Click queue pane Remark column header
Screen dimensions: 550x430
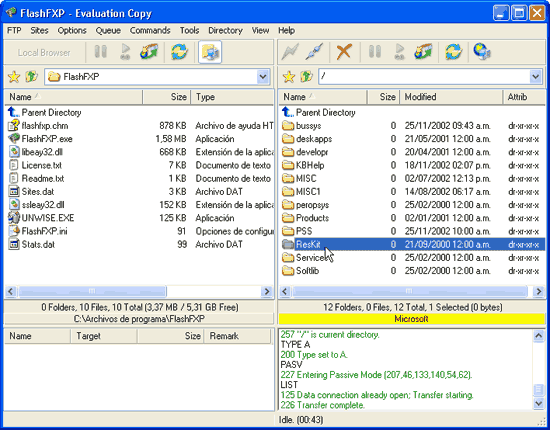[237, 336]
